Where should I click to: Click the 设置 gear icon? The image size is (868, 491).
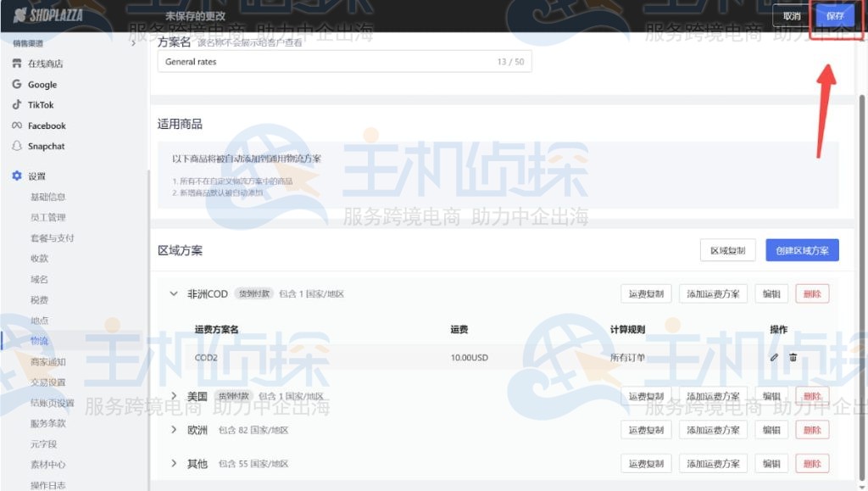click(17, 176)
